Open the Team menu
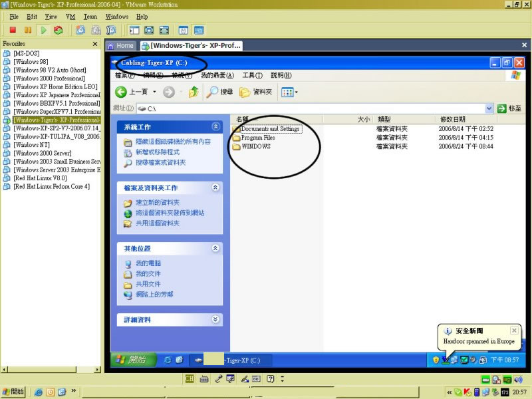 (90, 17)
